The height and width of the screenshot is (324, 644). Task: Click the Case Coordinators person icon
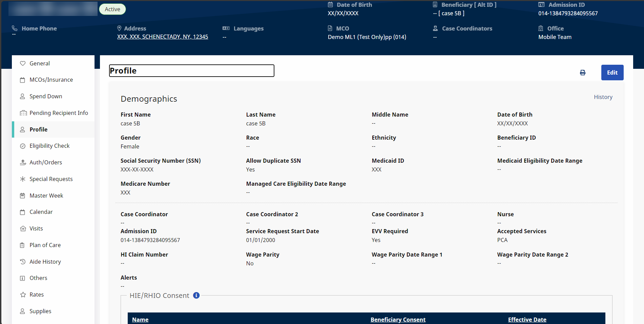point(435,28)
